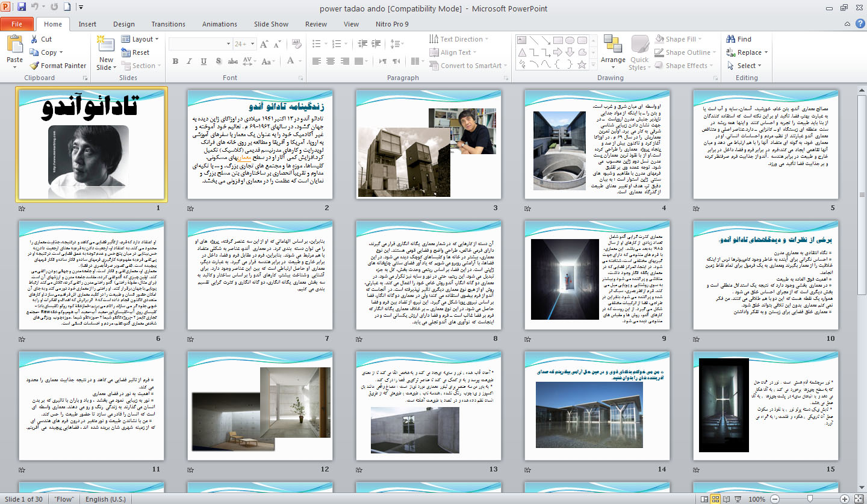Open the Transitions ribbon tab

pyautogui.click(x=168, y=24)
